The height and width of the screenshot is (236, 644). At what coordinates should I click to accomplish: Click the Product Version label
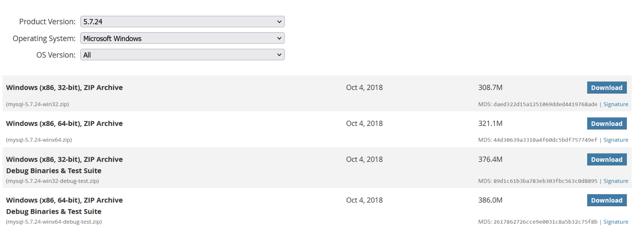[x=47, y=22]
